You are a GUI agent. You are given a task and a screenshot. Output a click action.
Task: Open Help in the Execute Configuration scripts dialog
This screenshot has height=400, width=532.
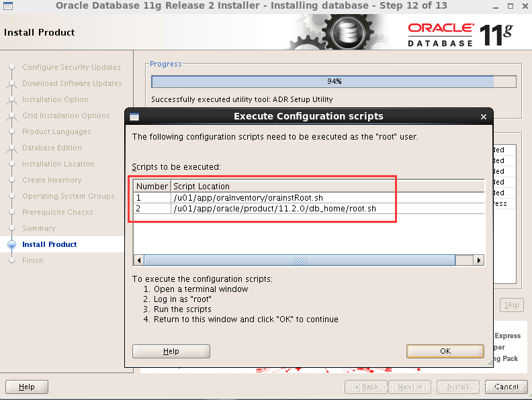click(171, 351)
